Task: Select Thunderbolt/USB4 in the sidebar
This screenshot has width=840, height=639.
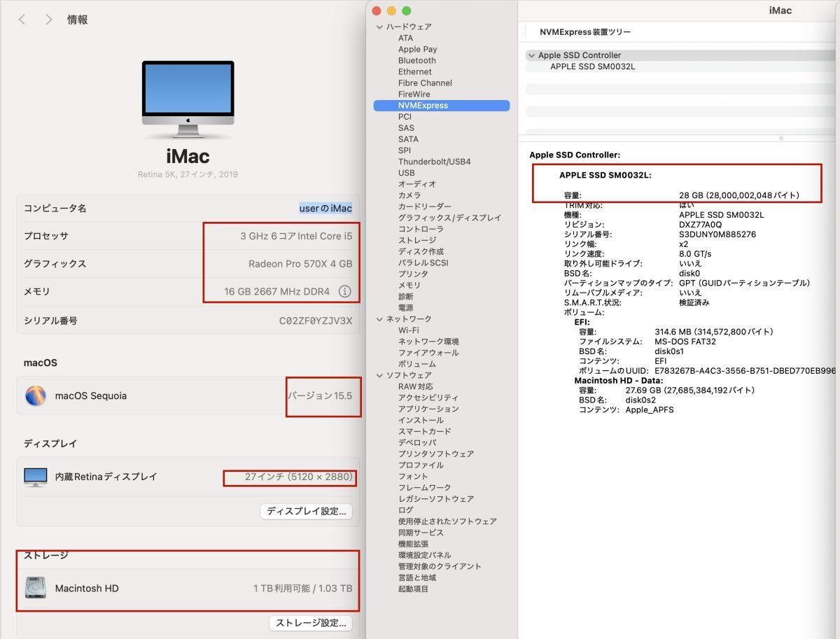Action: pyautogui.click(x=435, y=161)
